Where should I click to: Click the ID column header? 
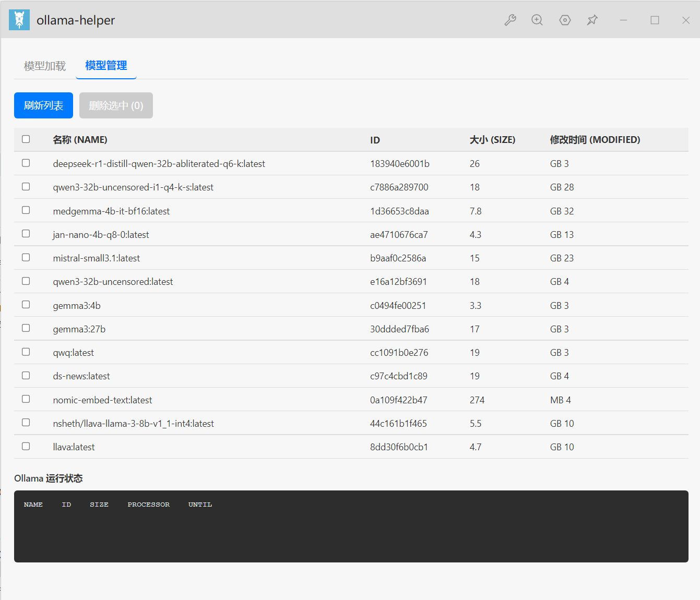pyautogui.click(x=375, y=140)
